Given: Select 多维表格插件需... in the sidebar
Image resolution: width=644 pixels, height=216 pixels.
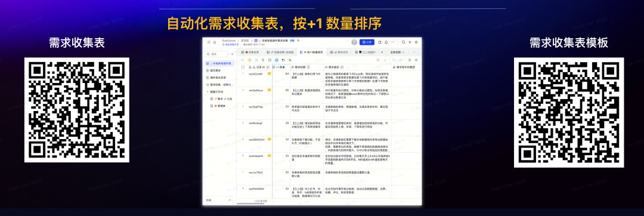Looking at the screenshot, I should (x=219, y=63).
